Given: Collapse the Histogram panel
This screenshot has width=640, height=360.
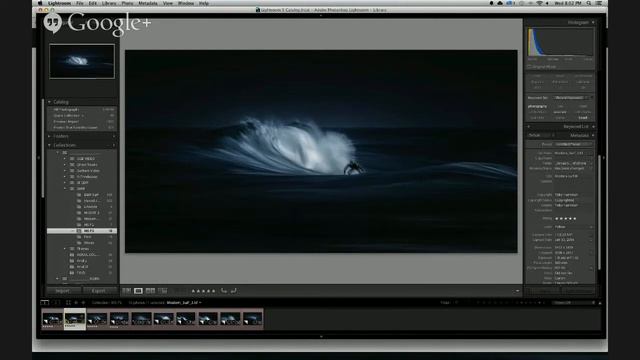Looking at the screenshot, I should 593,22.
